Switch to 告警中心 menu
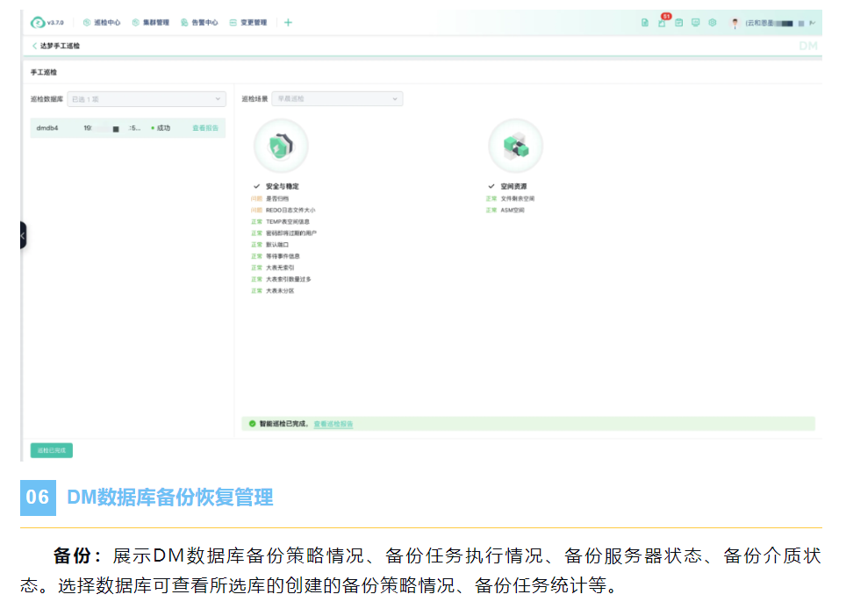Viewport: 846px width, 616px height. 199,23
